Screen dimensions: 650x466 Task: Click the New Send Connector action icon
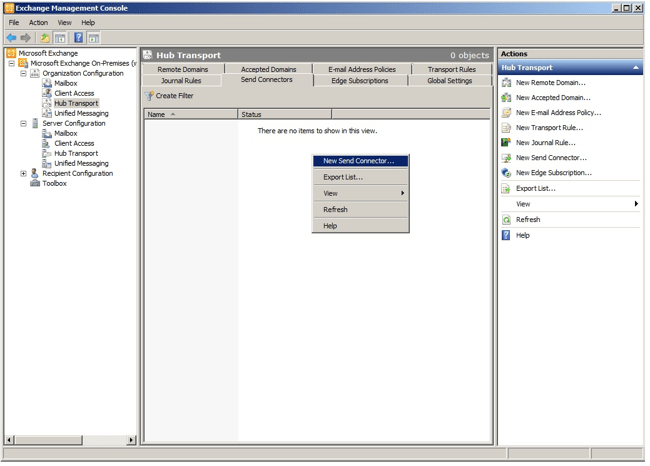(x=506, y=158)
